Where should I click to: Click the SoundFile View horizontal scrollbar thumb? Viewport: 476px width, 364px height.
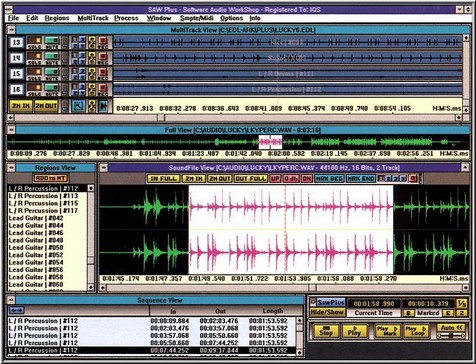(312, 287)
